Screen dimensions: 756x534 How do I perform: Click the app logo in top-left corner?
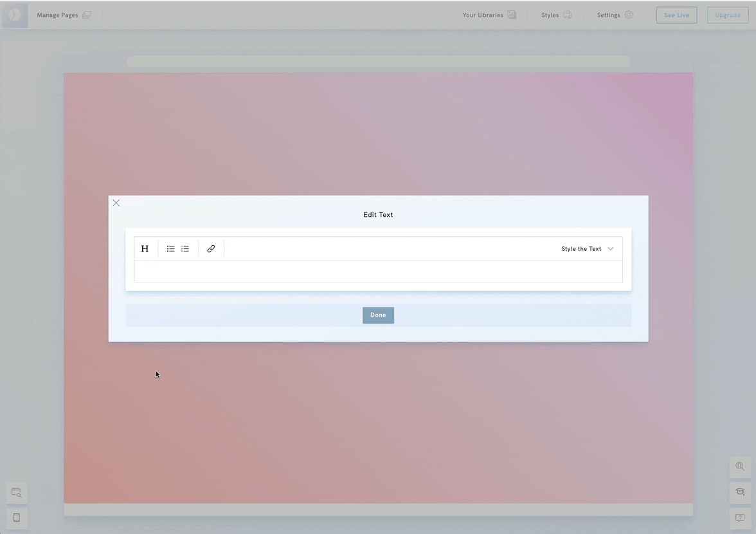point(15,15)
